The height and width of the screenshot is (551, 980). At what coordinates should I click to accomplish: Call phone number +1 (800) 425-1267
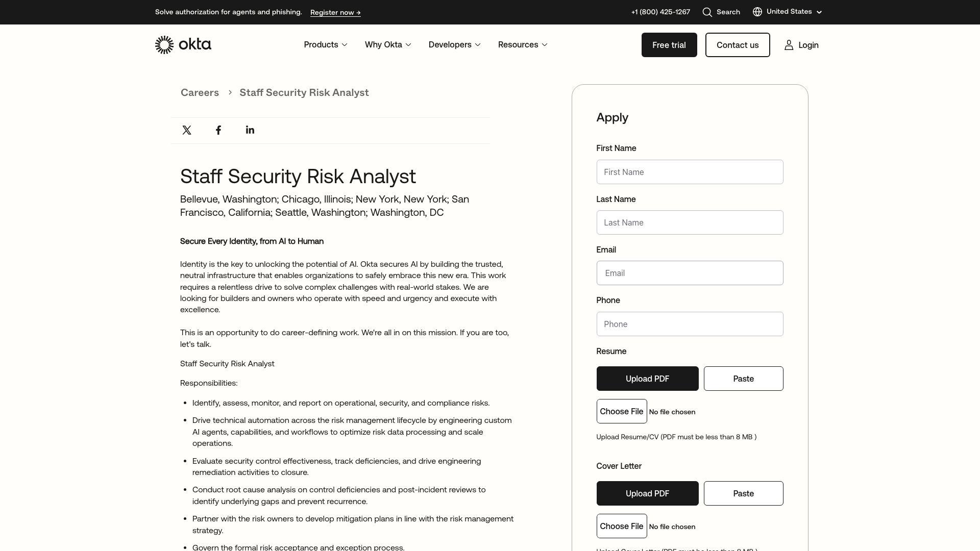point(660,12)
